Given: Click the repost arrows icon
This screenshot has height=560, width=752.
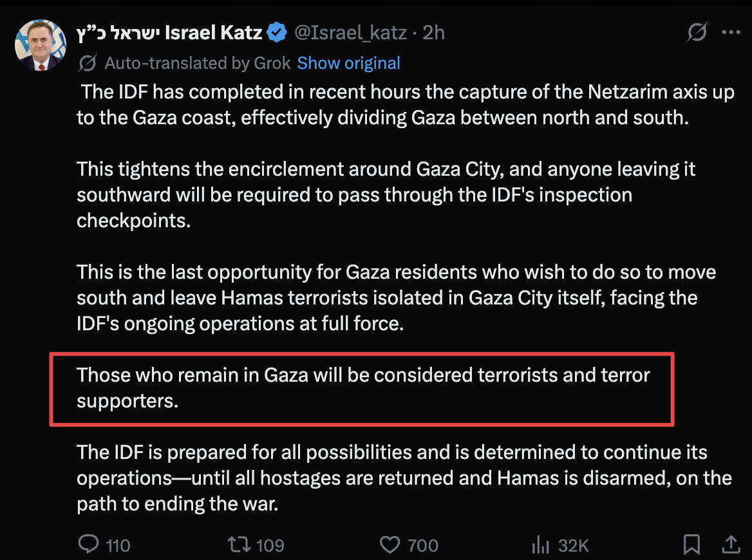Looking at the screenshot, I should click(238, 545).
